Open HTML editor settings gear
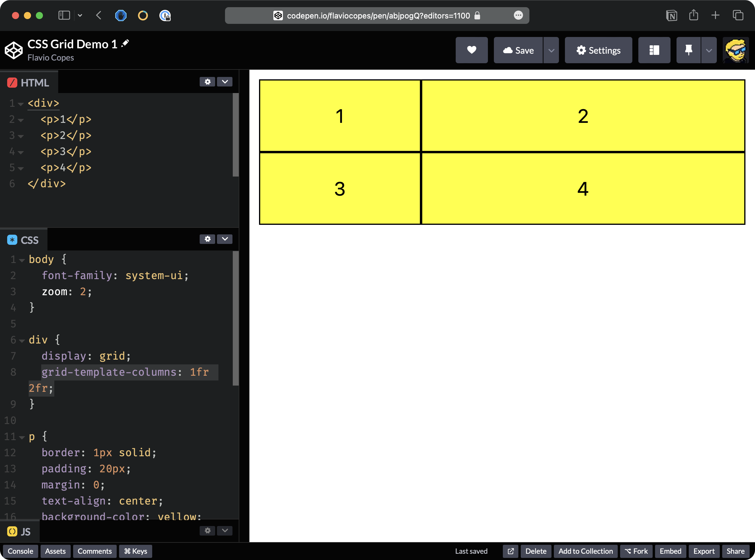 pos(207,82)
